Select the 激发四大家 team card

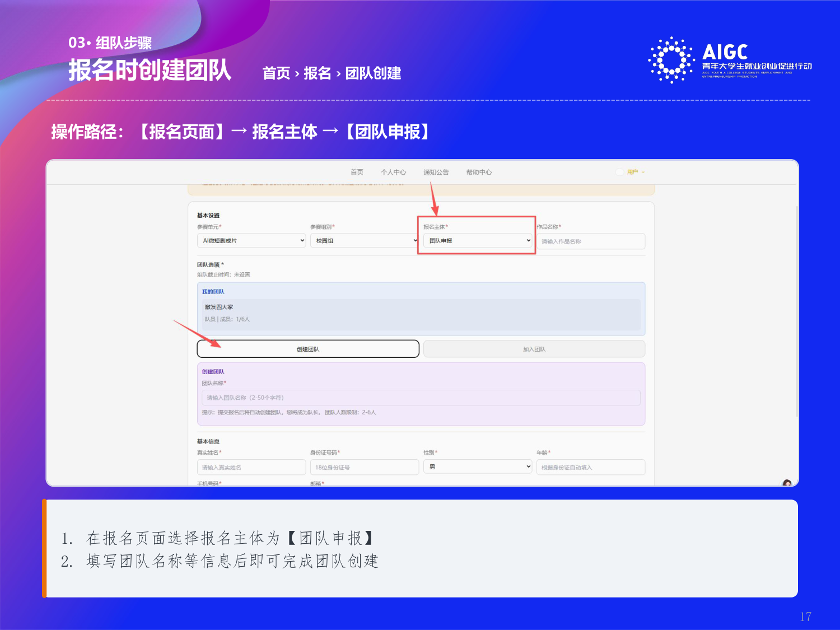pyautogui.click(x=422, y=314)
